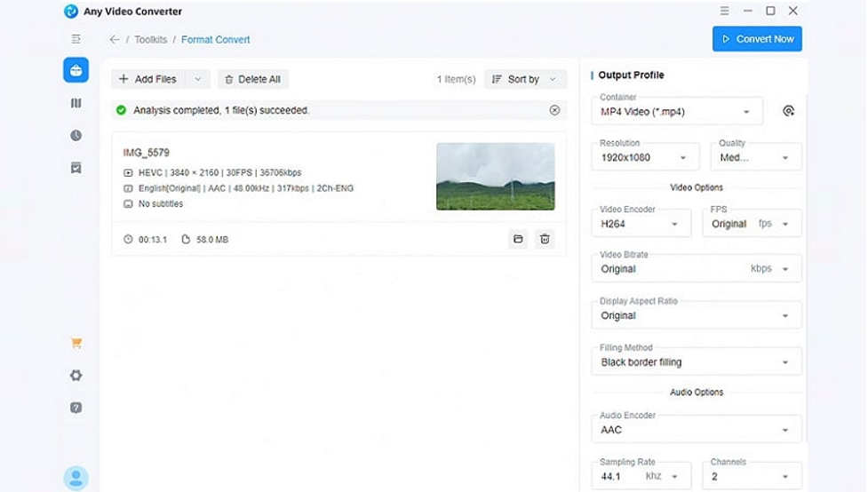Open the Toolkits toolbox sidebar icon
This screenshot has height=492, width=868.
pos(76,70)
